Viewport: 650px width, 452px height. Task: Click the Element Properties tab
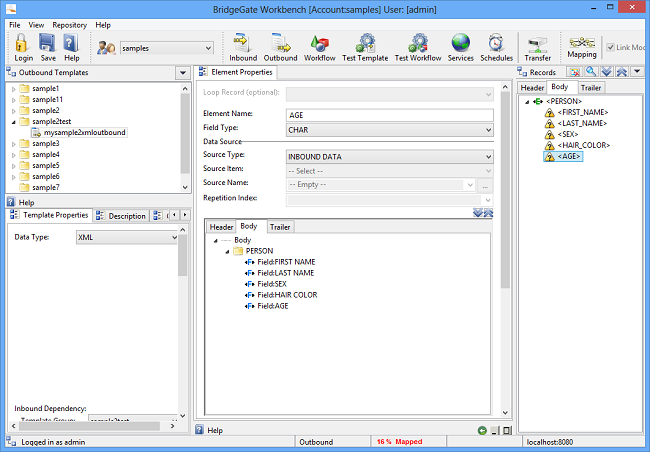click(x=236, y=72)
